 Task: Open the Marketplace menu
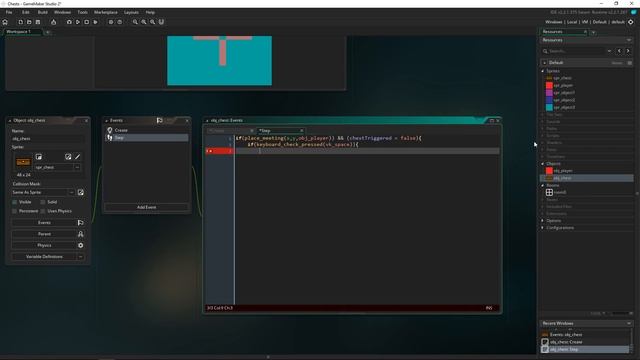[x=106, y=12]
